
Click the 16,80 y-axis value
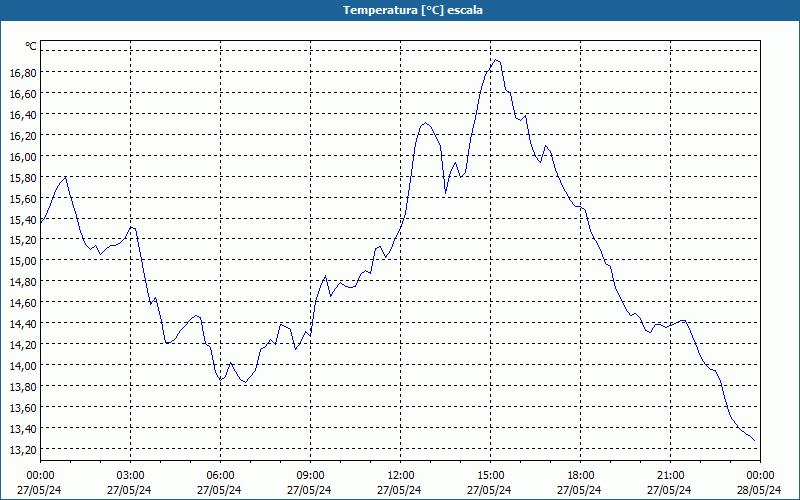click(x=23, y=73)
